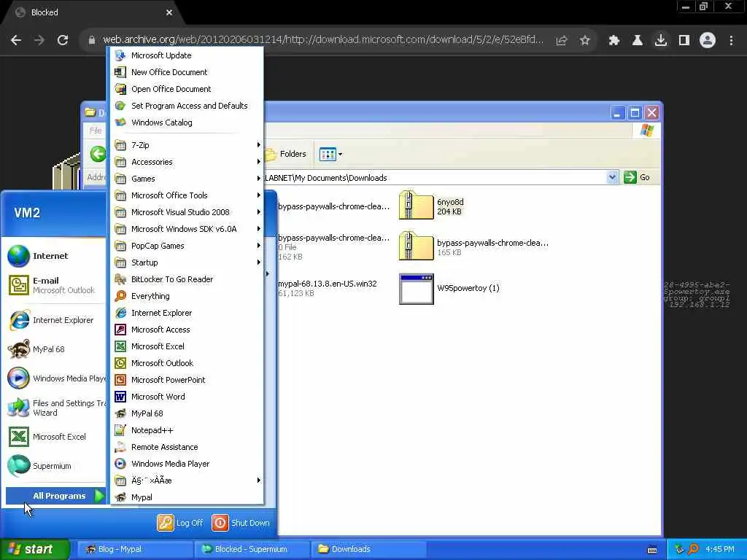747x560 pixels.
Task: Open MyPal 68 in All Programs list
Action: [187, 413]
